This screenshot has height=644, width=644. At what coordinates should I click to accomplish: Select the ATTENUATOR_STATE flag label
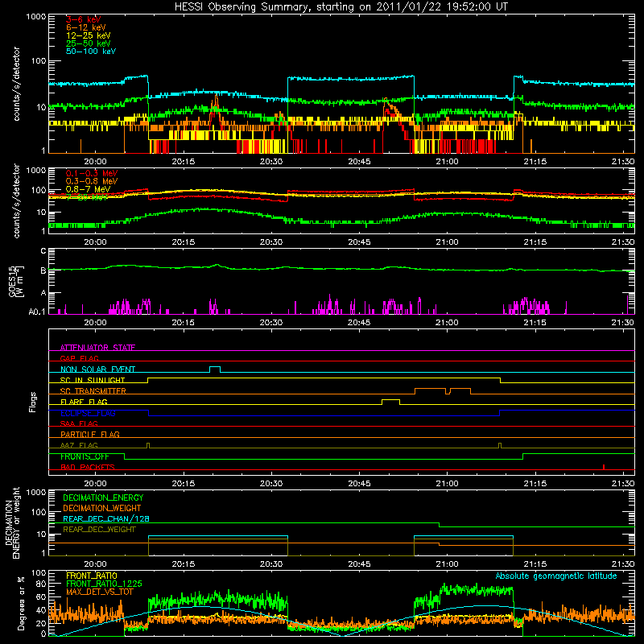[x=97, y=348]
